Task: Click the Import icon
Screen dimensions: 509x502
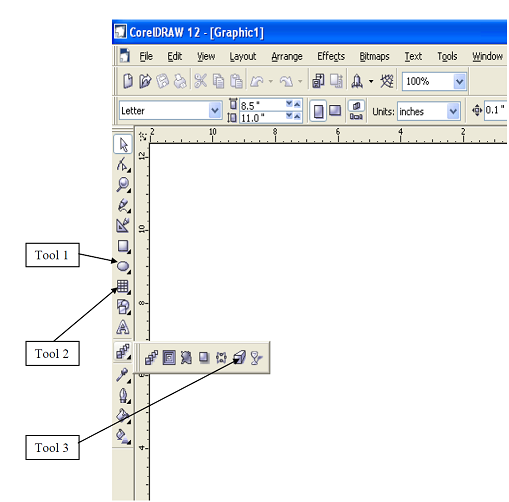Action: tap(318, 81)
